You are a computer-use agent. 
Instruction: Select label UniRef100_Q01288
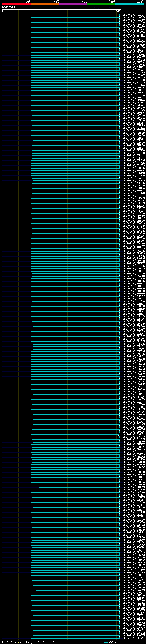[134, 80]
